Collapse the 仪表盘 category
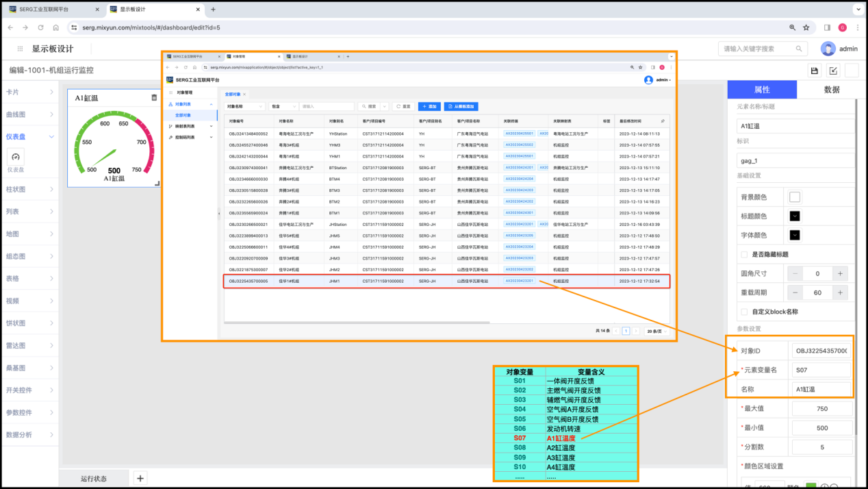Viewport: 868px width, 489px height. (x=51, y=136)
